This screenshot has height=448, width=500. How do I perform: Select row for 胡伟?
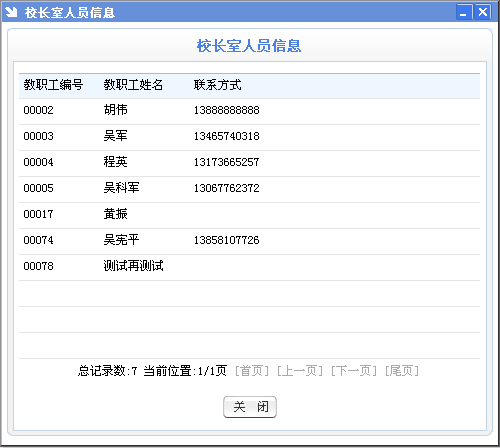pyautogui.click(x=249, y=111)
